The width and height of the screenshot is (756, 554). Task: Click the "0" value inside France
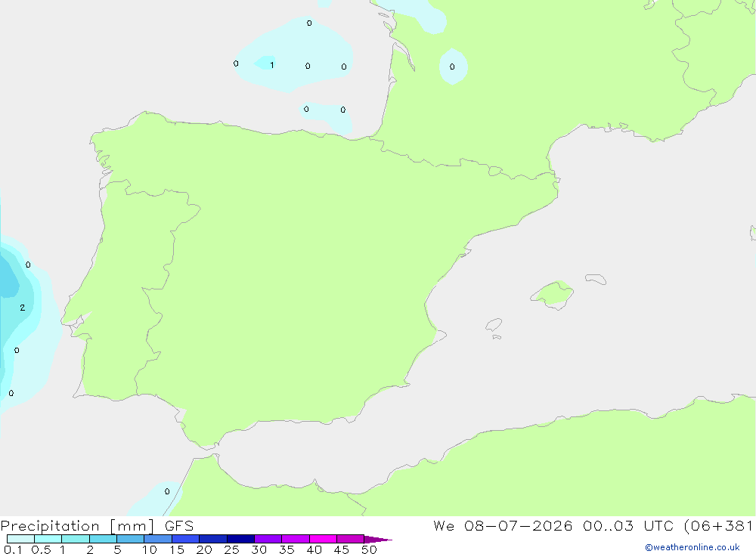[452, 67]
